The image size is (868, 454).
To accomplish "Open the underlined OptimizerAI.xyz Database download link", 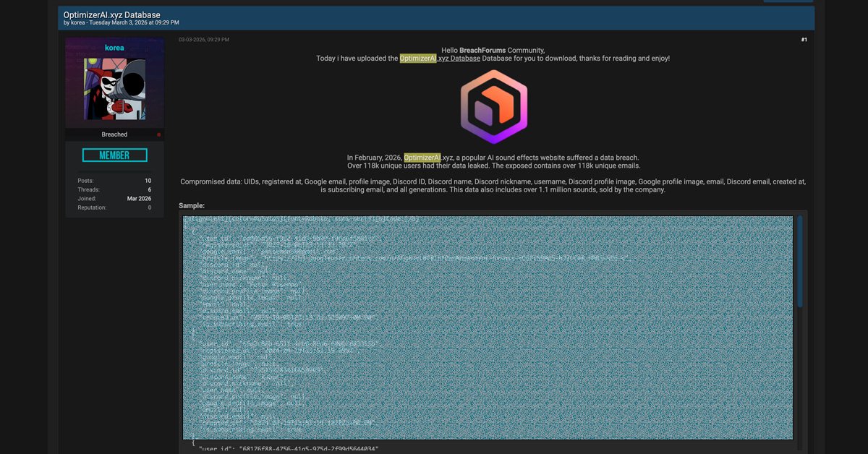I will tap(440, 59).
